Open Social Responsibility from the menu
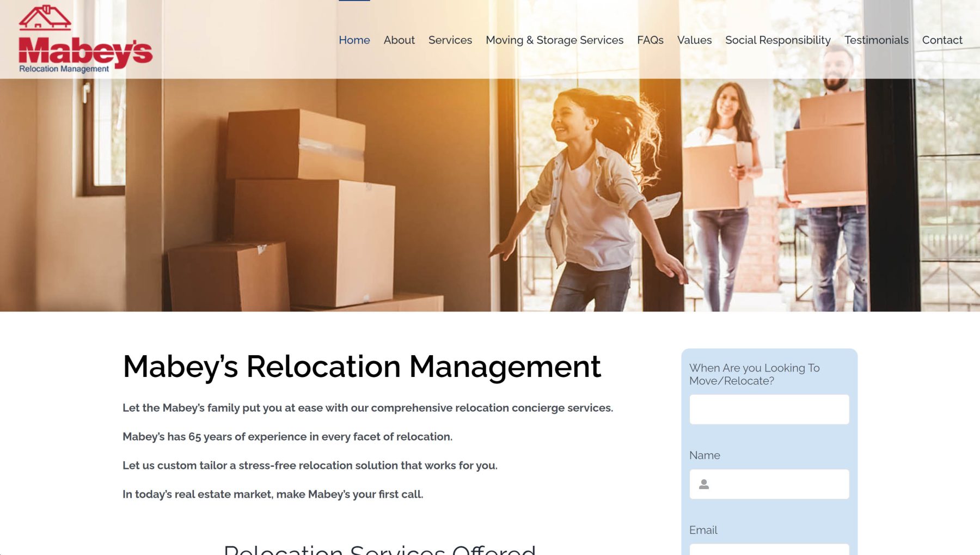This screenshot has width=980, height=555. [x=777, y=40]
